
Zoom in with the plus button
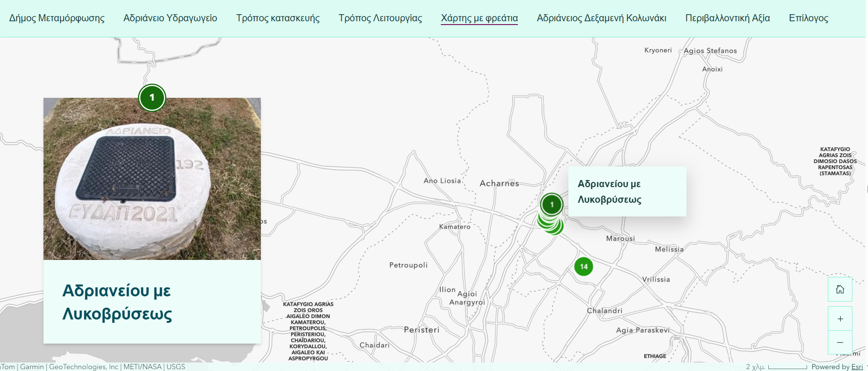coord(840,319)
